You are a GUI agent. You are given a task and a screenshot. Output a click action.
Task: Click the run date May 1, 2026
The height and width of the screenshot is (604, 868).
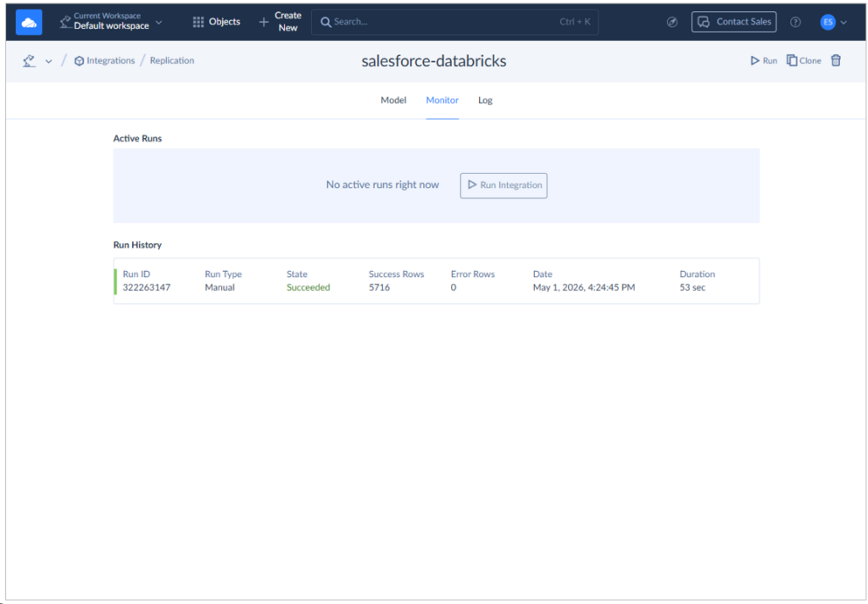click(x=584, y=287)
